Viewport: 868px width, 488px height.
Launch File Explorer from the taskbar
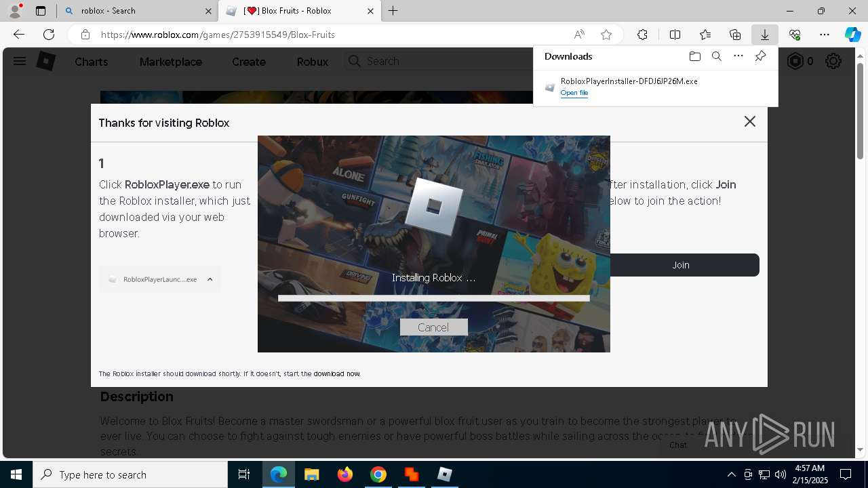[312, 474]
